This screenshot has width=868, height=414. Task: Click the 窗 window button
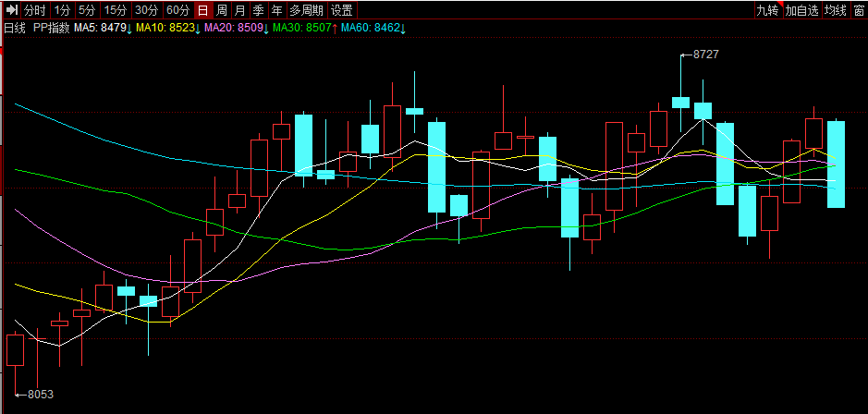pyautogui.click(x=859, y=9)
